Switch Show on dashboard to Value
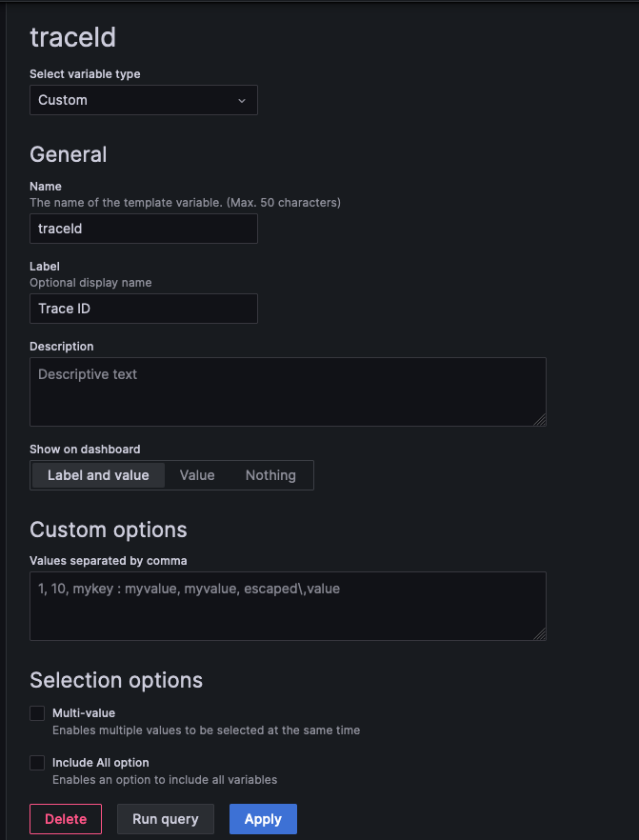 click(x=196, y=474)
